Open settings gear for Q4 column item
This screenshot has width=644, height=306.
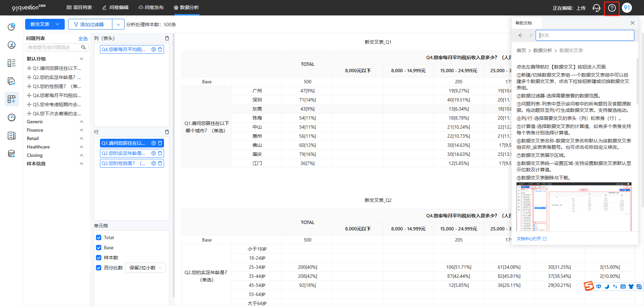(x=154, y=49)
